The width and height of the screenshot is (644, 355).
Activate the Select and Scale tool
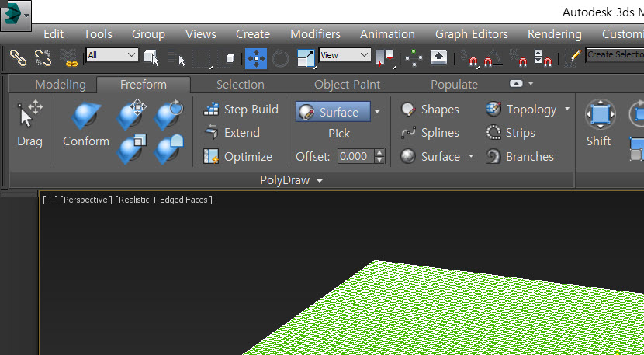[306, 58]
